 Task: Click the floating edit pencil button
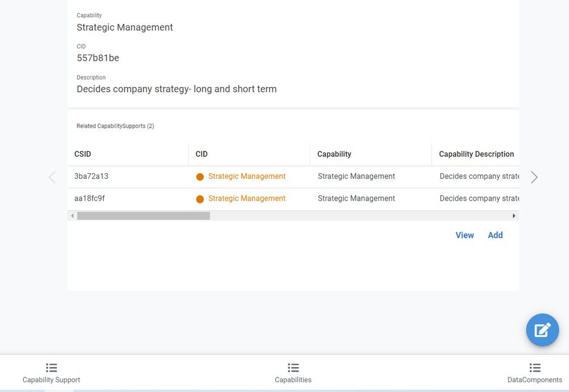542,330
